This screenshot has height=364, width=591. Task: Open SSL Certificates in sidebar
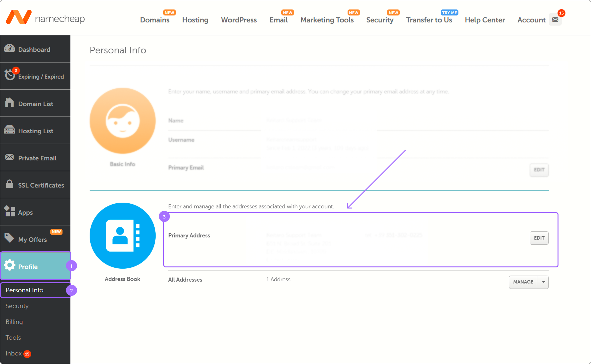pyautogui.click(x=35, y=185)
